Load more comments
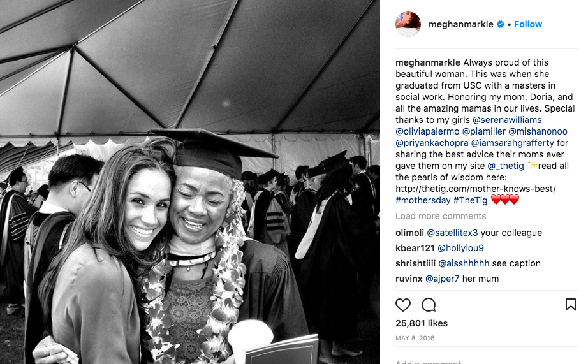 pyautogui.click(x=441, y=216)
